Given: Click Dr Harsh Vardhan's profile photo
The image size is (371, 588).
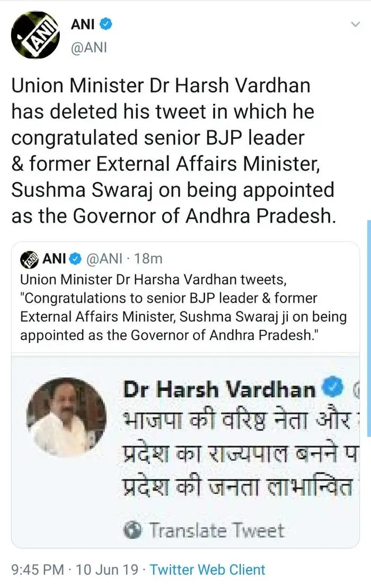Looking at the screenshot, I should click(x=66, y=417).
